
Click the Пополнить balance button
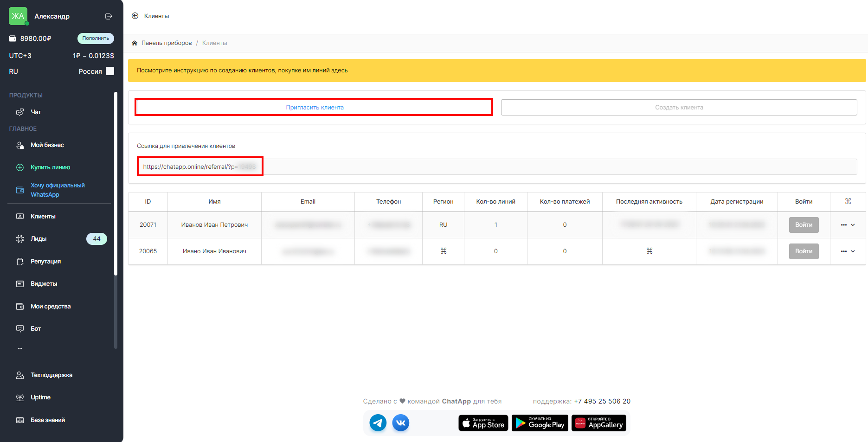click(96, 38)
